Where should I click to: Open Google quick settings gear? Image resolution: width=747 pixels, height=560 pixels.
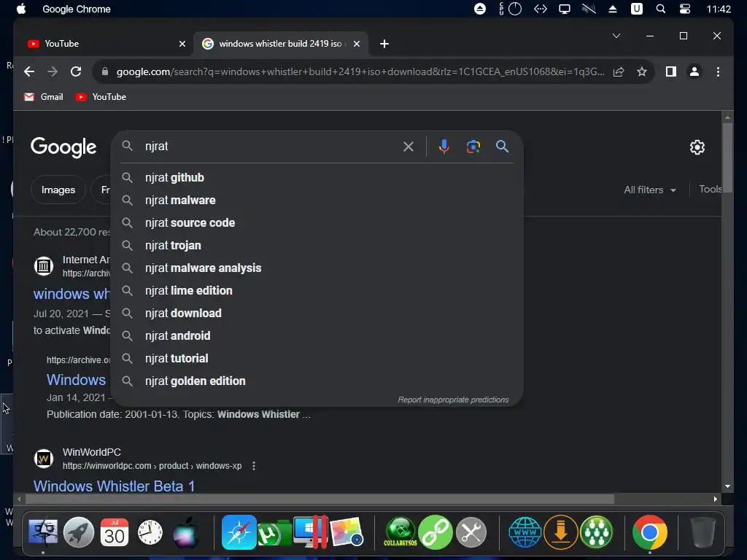(697, 147)
